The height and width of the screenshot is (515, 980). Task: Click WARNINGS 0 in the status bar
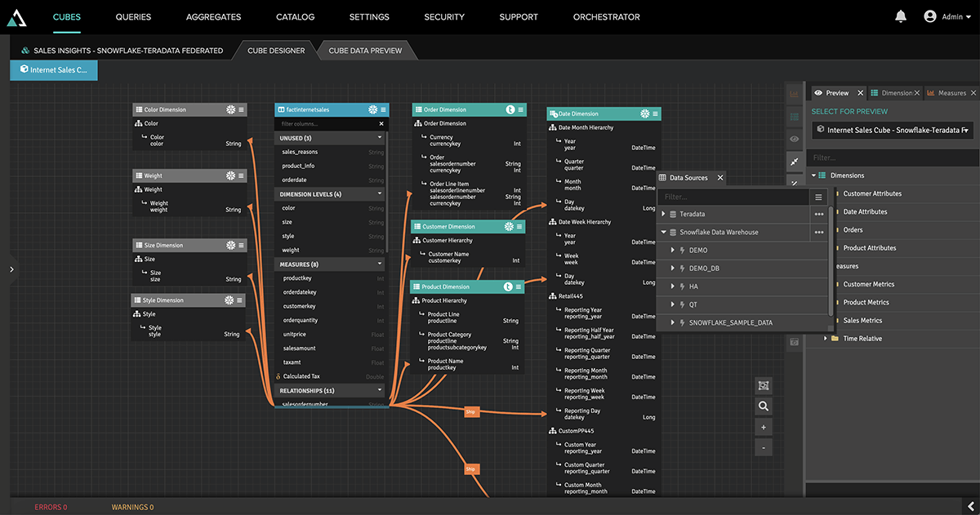coord(132,507)
